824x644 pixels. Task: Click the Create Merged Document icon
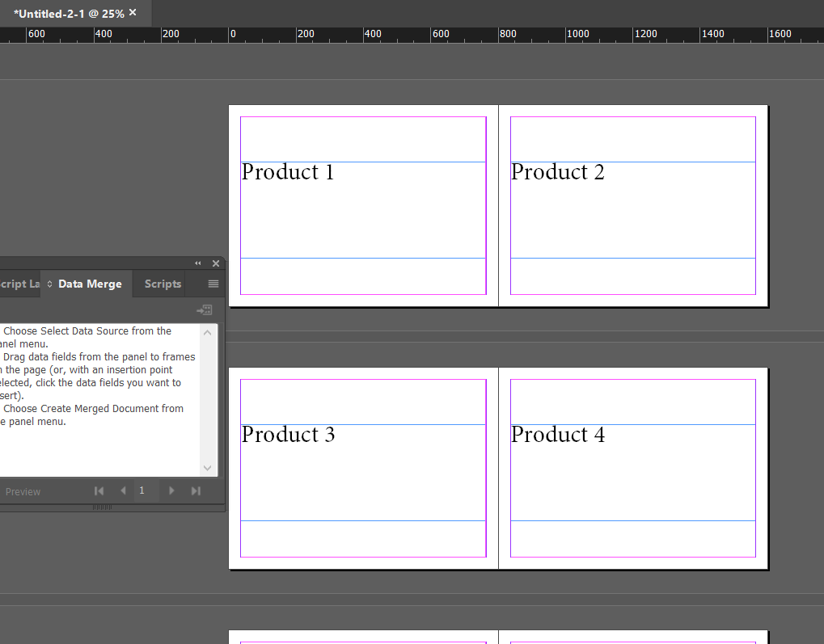coord(204,309)
